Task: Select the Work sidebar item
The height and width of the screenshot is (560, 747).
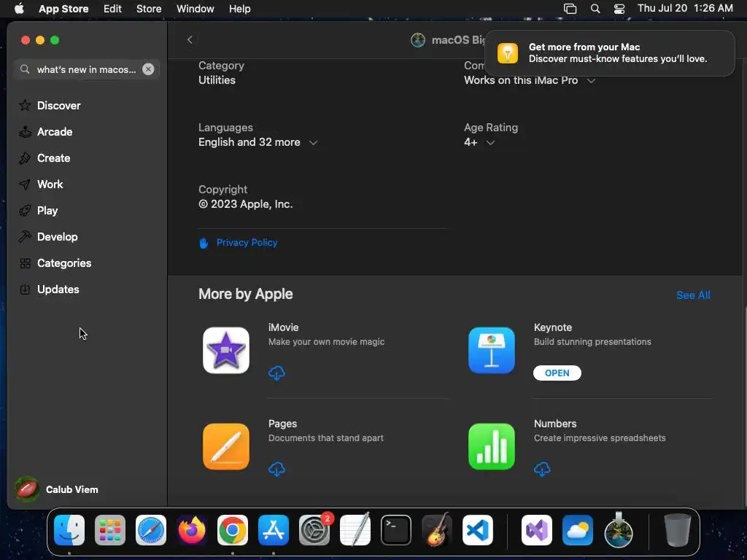Action: 41,184
